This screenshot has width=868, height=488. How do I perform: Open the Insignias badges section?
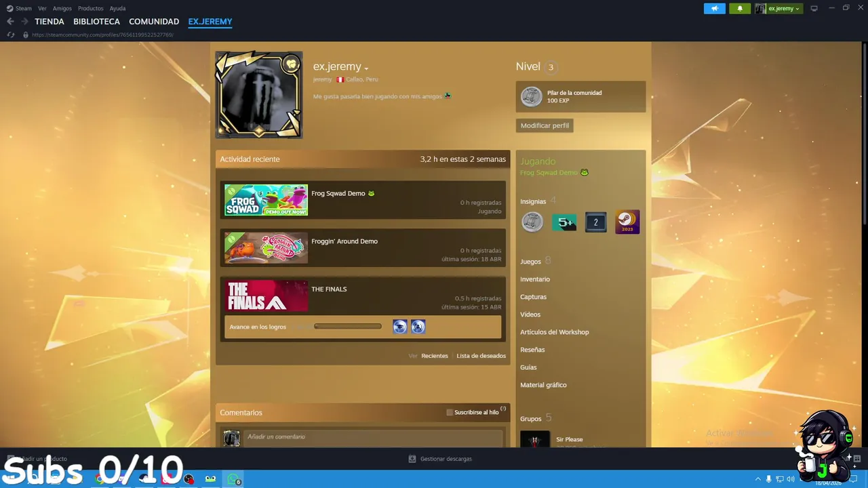pyautogui.click(x=533, y=201)
